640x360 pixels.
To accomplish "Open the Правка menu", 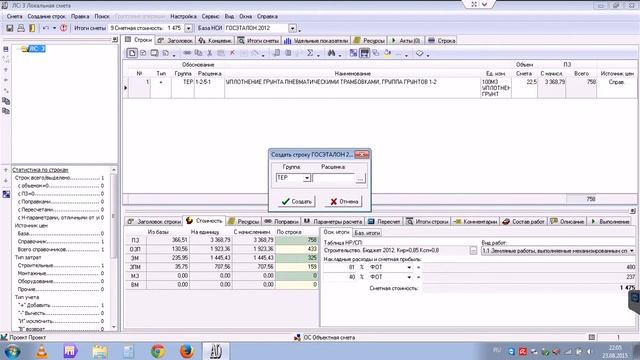I will (x=80, y=16).
